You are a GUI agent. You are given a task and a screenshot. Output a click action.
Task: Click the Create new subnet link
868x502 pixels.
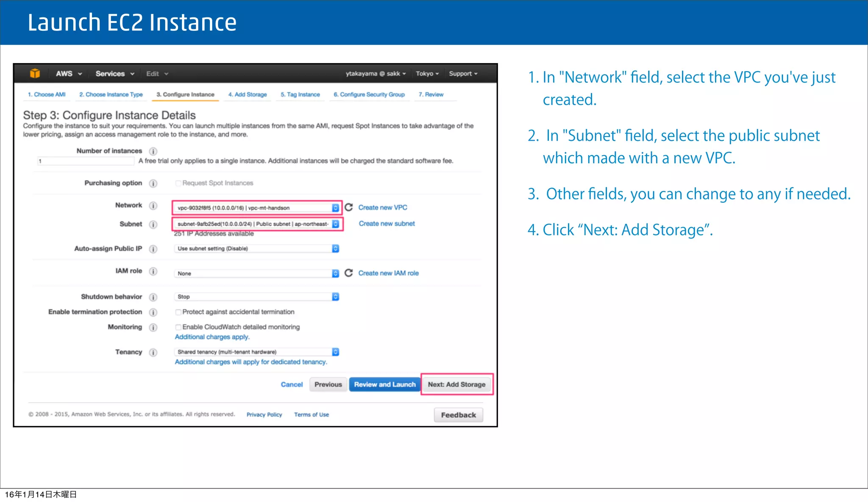coord(387,223)
